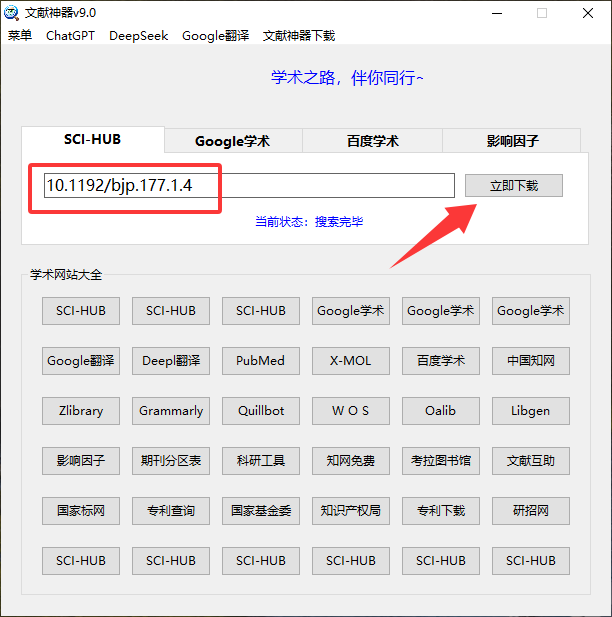Click the 当前状态：搜索完毕 status text
This screenshot has width=612, height=617.
point(309,222)
